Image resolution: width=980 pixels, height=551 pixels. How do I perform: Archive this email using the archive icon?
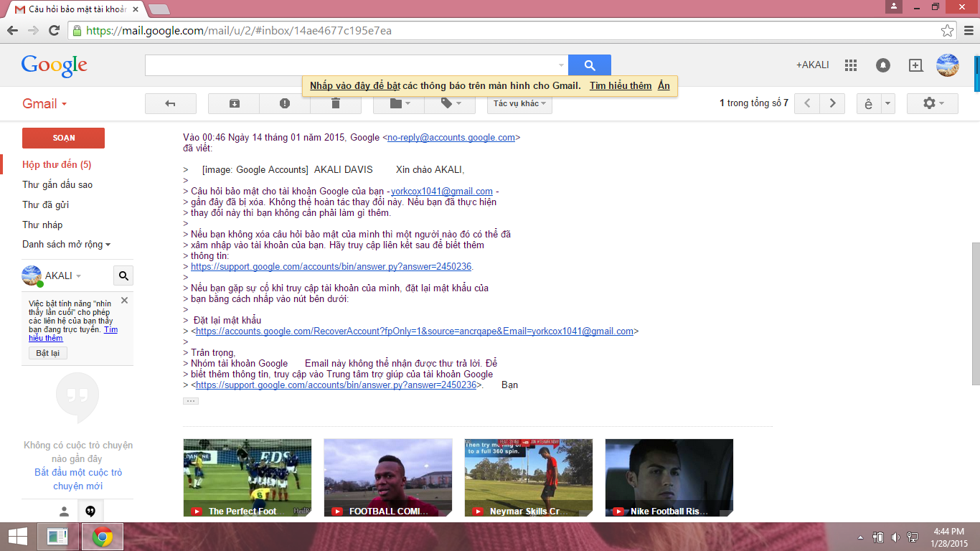point(234,103)
